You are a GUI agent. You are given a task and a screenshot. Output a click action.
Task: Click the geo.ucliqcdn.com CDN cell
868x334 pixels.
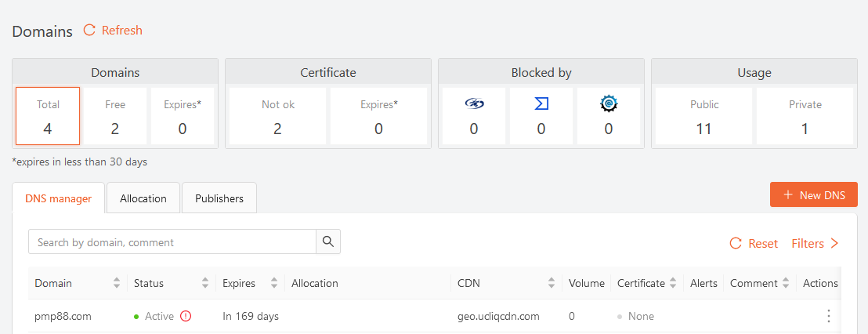click(498, 316)
